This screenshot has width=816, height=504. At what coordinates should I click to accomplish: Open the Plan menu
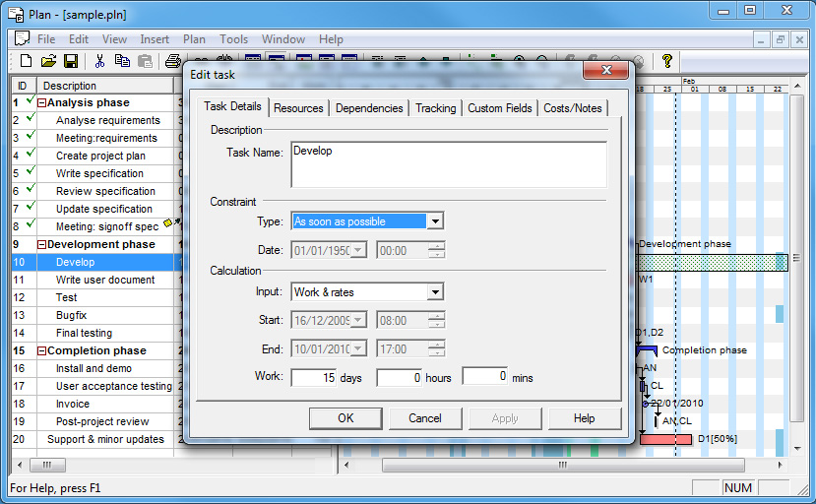click(x=194, y=39)
